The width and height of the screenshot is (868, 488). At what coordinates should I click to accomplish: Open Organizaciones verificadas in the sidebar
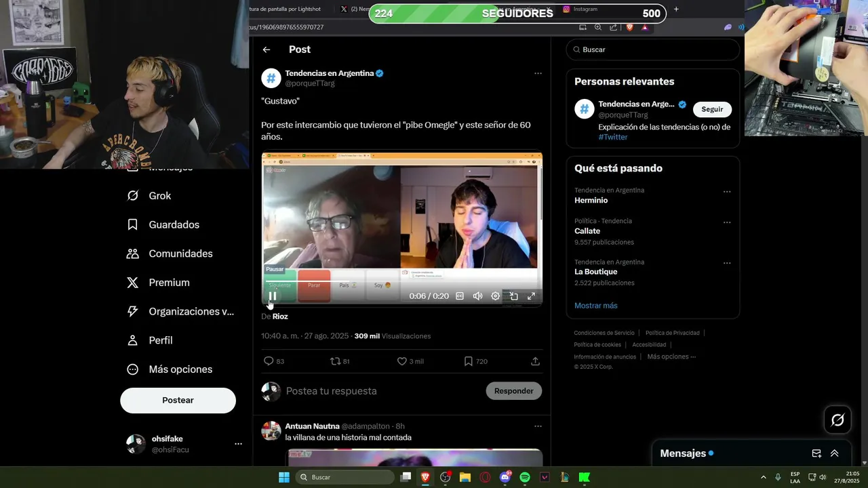[180, 312]
